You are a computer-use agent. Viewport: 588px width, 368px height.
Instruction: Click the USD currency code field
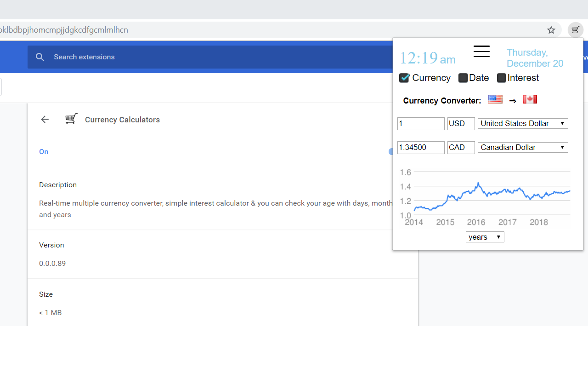point(461,123)
